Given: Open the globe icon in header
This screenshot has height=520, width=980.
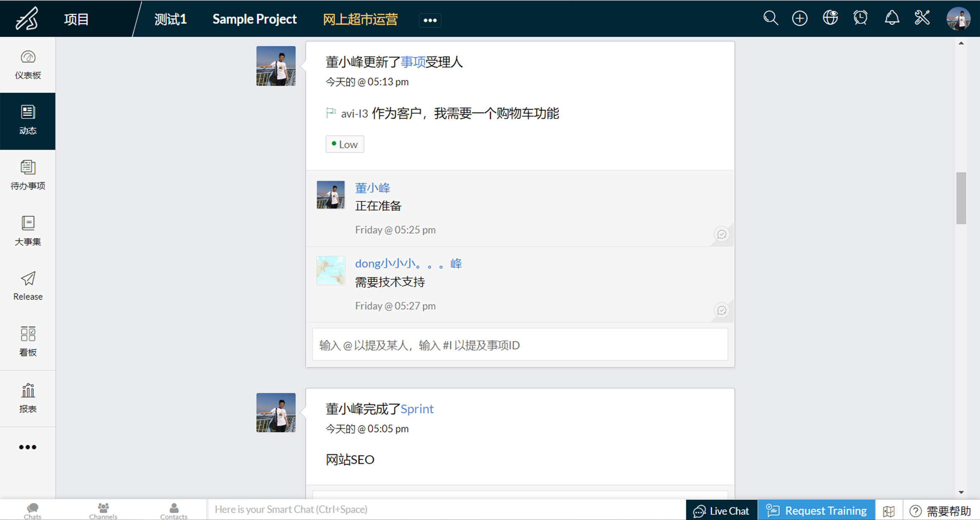Looking at the screenshot, I should pyautogui.click(x=830, y=18).
